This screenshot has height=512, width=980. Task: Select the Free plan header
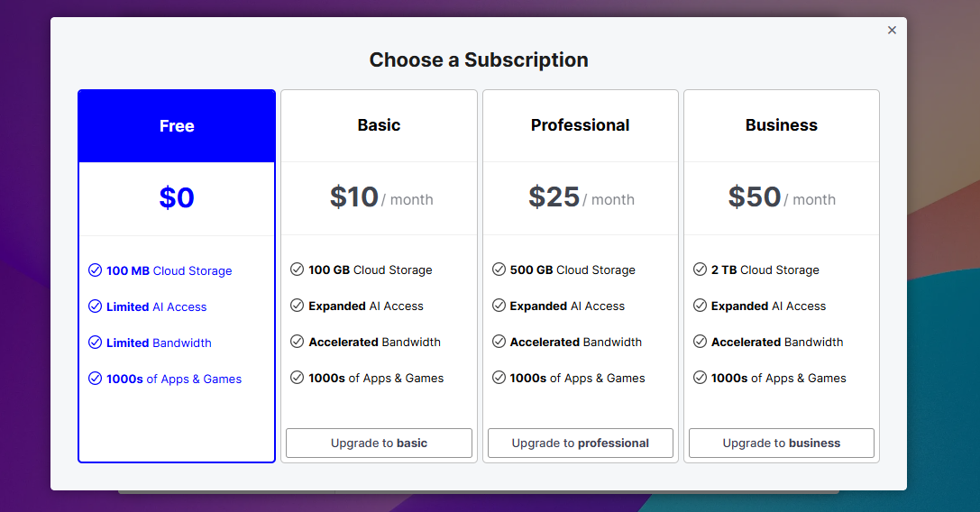click(x=177, y=126)
